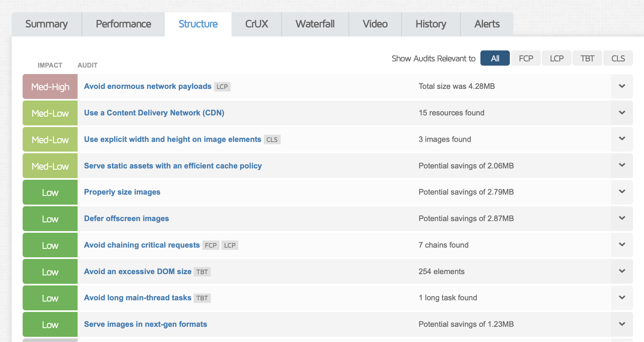644x342 pixels.
Task: Click '7 chains found' text
Action: click(444, 245)
